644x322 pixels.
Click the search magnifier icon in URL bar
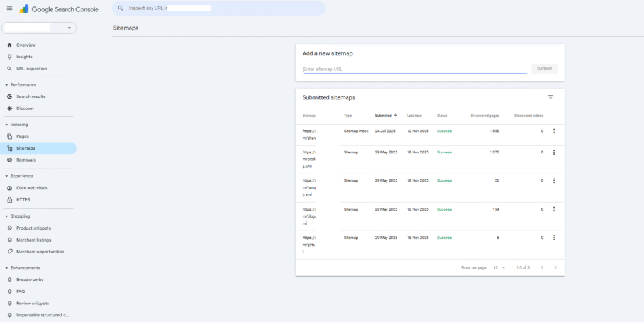click(120, 8)
